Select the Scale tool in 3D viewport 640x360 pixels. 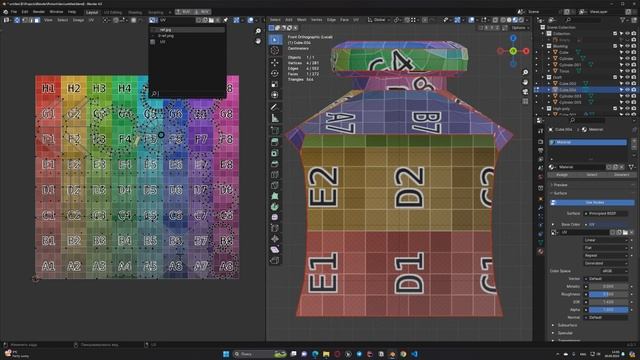(x=275, y=84)
